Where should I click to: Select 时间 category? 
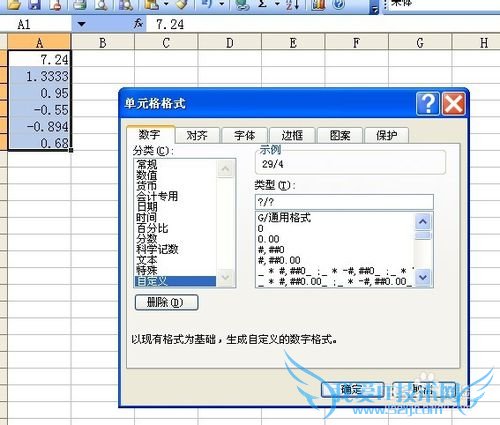click(x=175, y=217)
